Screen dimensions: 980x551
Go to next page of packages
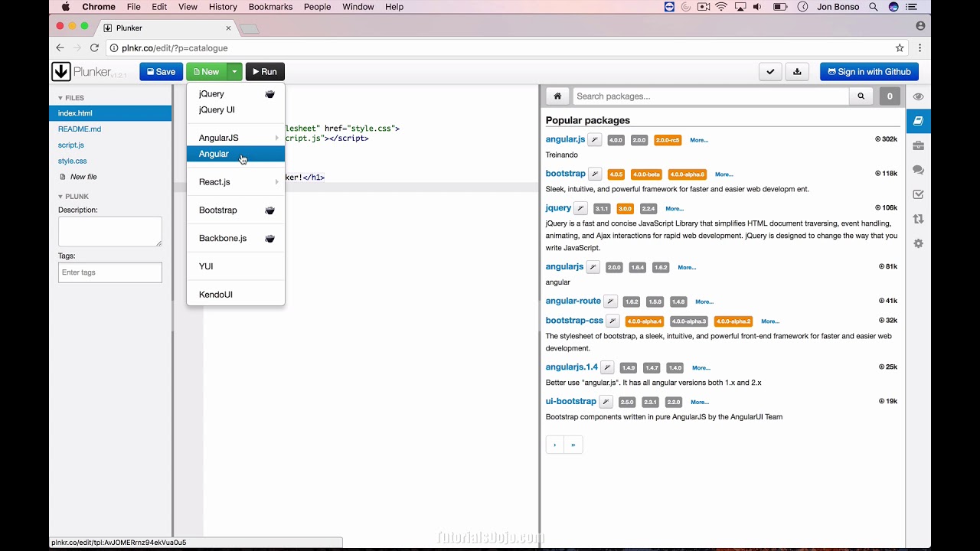pos(555,445)
